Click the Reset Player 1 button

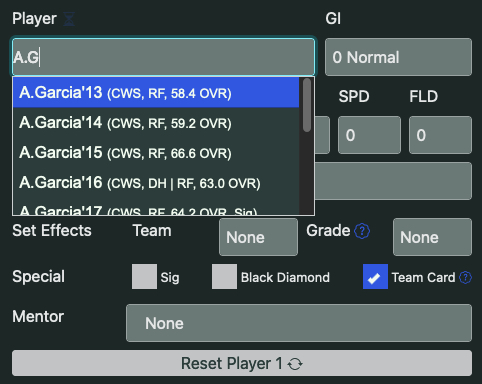pos(242,363)
